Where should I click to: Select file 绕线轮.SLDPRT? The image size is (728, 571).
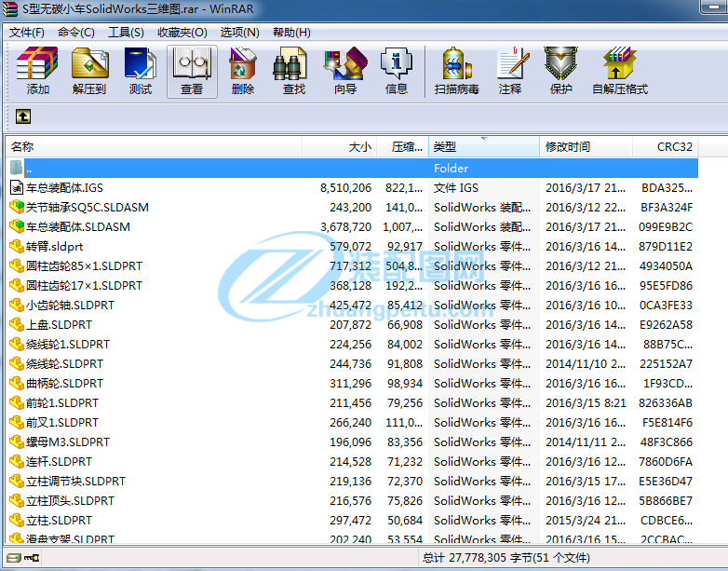point(64,364)
